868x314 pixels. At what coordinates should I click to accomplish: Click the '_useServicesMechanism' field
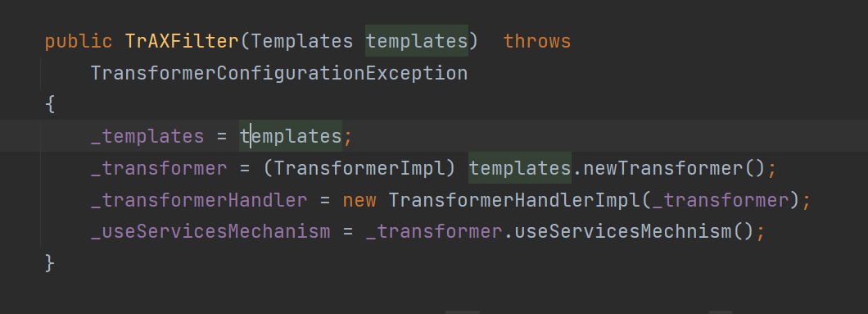pyautogui.click(x=210, y=231)
